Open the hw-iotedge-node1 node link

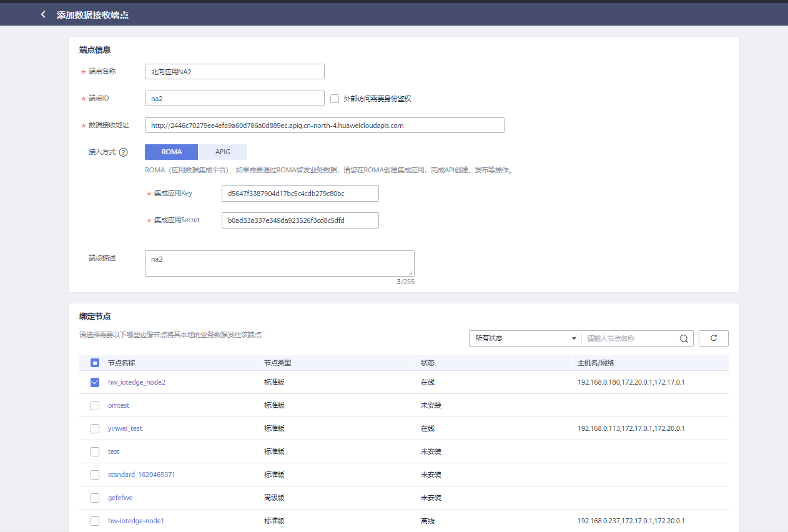(136, 521)
